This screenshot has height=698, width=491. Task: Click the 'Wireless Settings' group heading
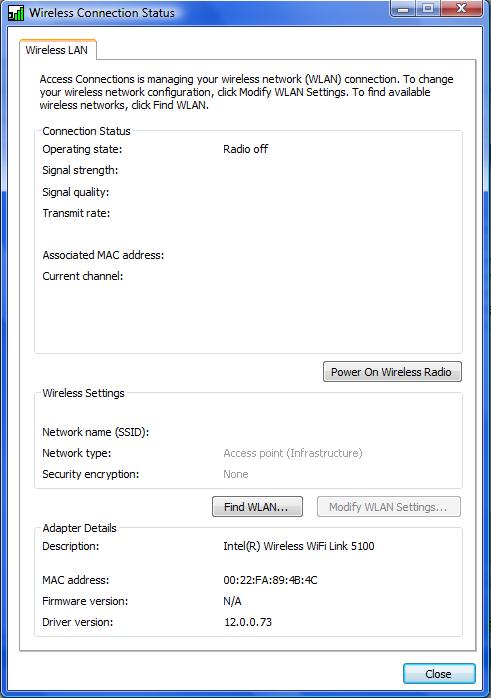pyautogui.click(x=83, y=394)
